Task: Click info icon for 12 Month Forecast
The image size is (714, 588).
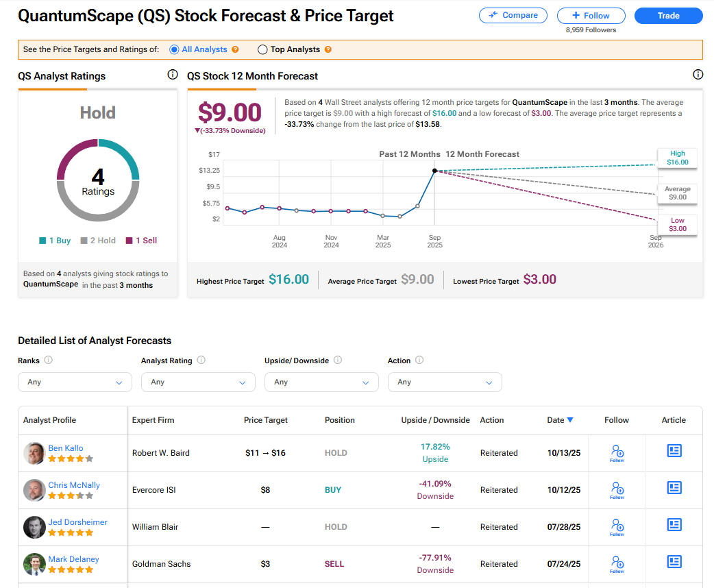Action: 698,74
